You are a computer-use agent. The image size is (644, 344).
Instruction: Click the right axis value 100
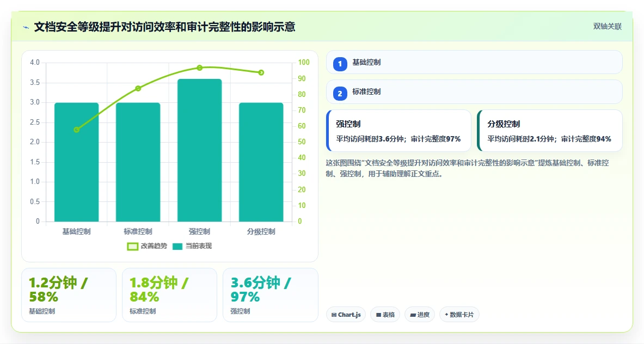304,63
